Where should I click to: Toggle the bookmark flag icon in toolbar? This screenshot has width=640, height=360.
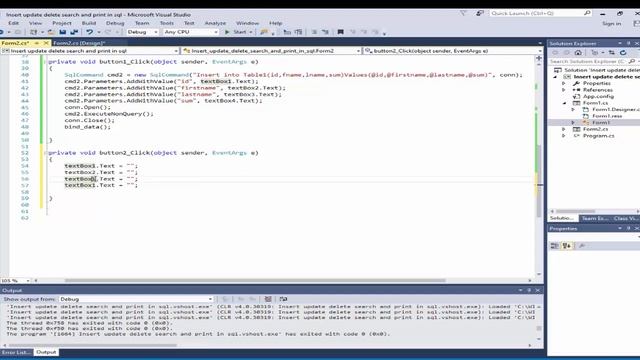tap(340, 32)
